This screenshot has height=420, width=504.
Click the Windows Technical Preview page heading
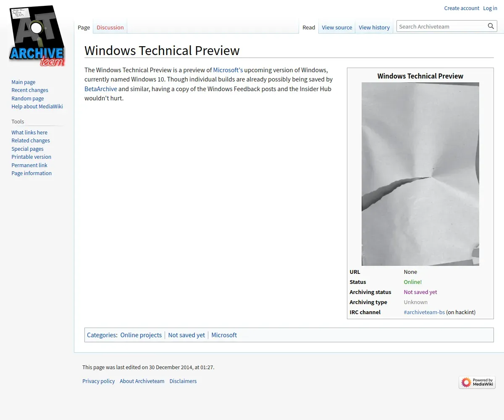[162, 50]
